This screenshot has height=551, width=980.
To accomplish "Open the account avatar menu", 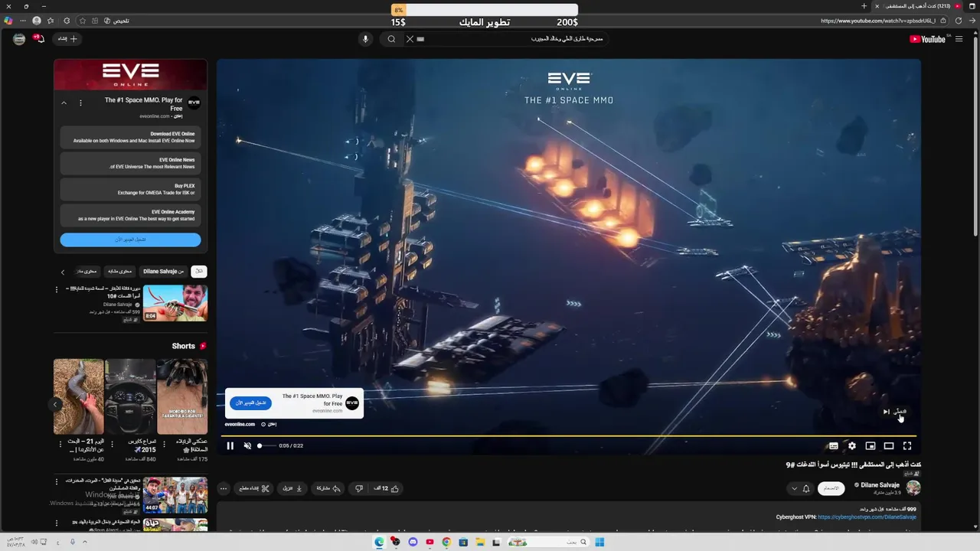I will 19,39.
